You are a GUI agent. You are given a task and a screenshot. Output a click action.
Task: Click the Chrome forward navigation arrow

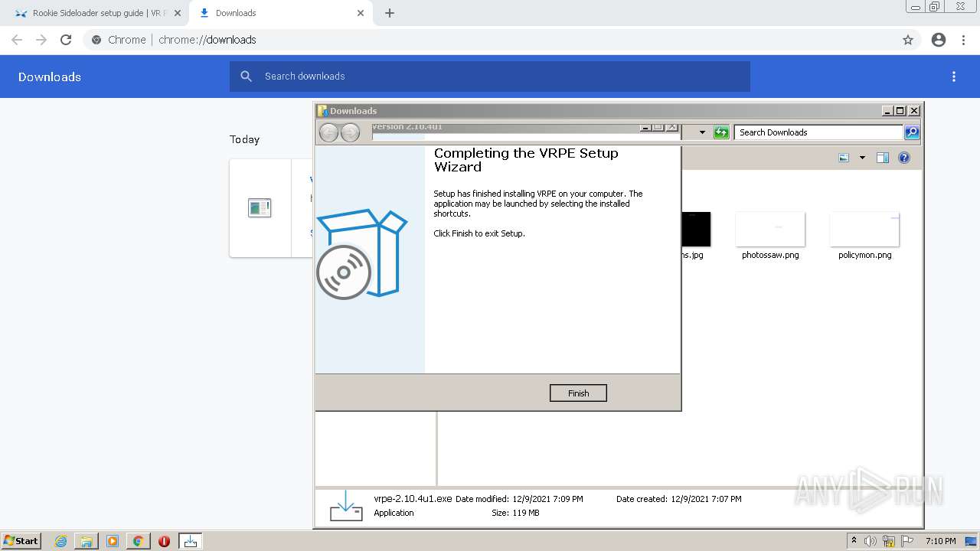coord(41,40)
